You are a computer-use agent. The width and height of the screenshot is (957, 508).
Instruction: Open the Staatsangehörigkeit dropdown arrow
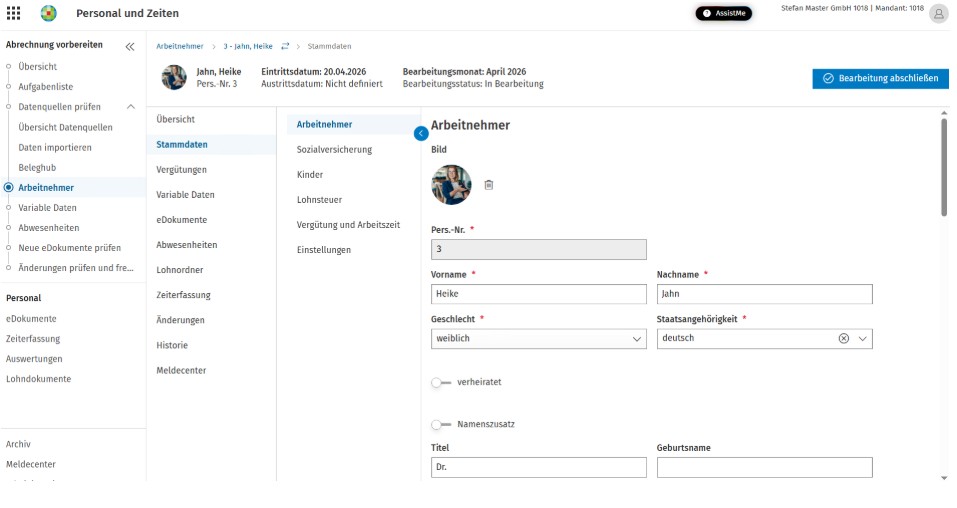[862, 338]
